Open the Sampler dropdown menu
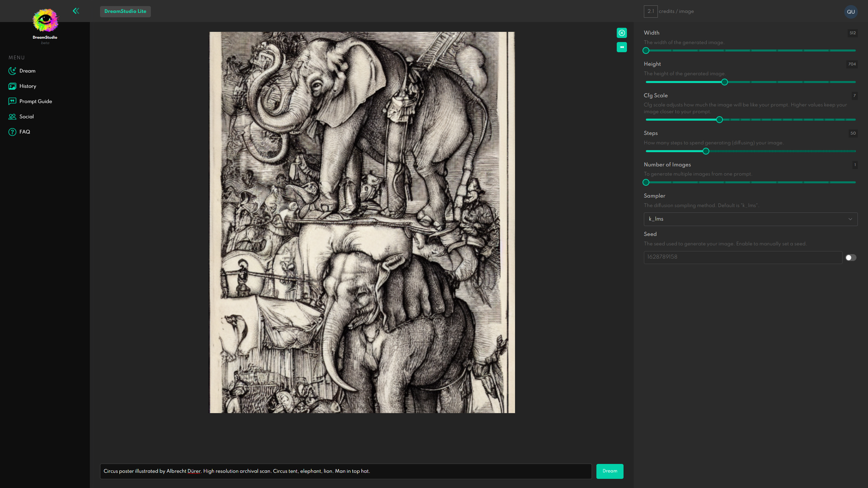868x488 pixels. tap(750, 219)
